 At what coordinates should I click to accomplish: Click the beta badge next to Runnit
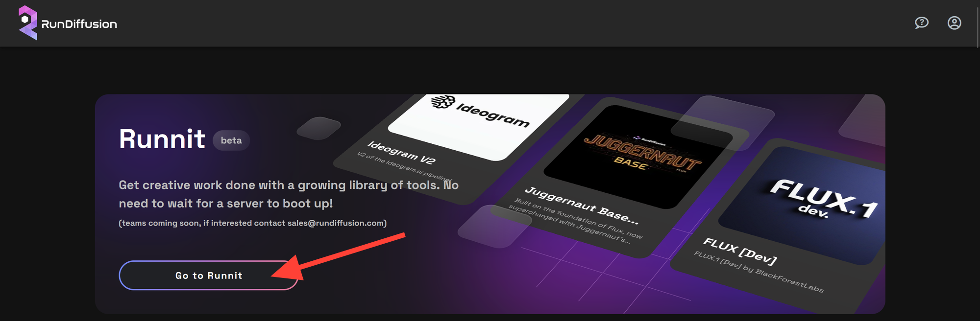pos(231,140)
